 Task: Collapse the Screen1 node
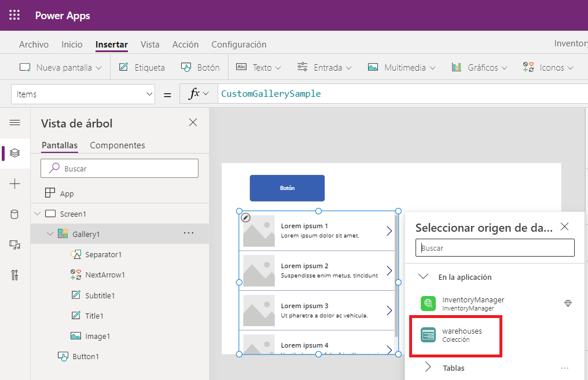pyautogui.click(x=37, y=214)
